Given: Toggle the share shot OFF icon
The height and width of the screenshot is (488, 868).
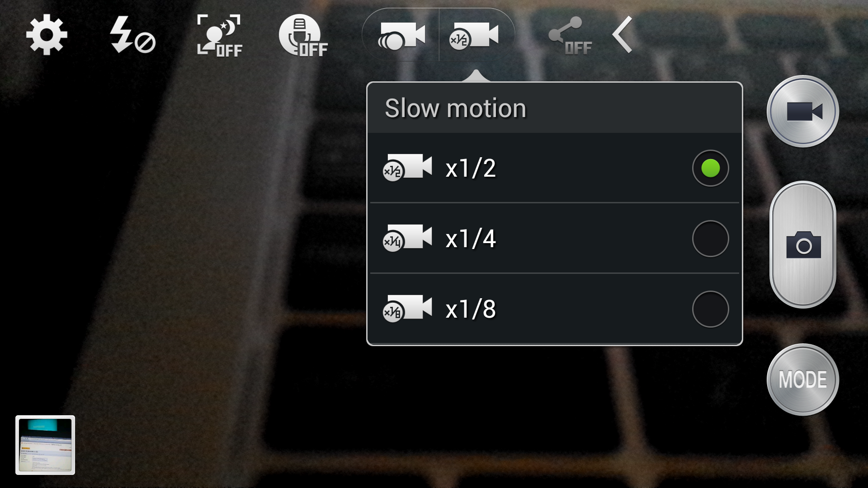Looking at the screenshot, I should point(570,36).
